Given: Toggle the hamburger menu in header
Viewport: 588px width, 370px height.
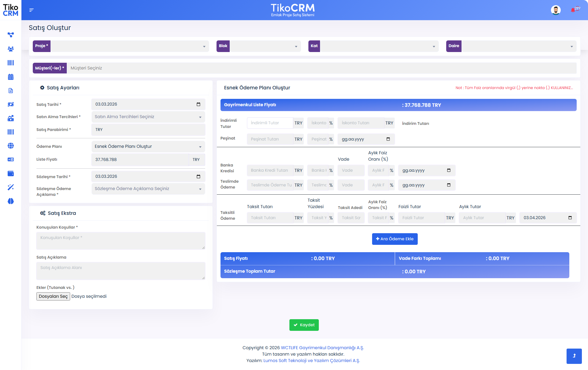Looking at the screenshot, I should (31, 10).
